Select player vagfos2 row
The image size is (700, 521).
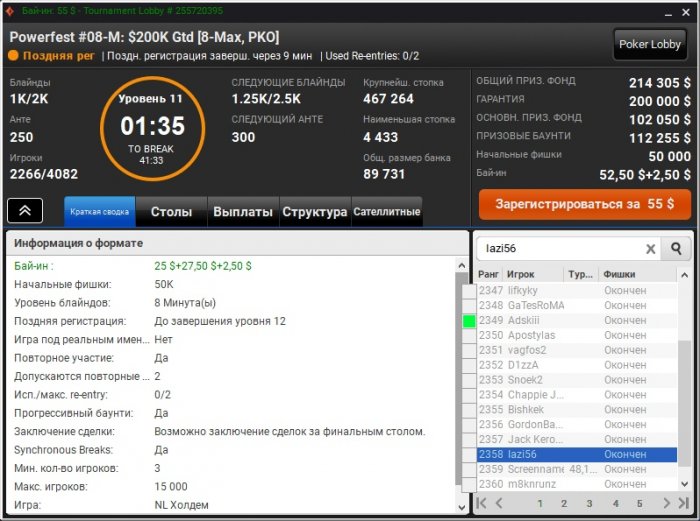[577, 350]
